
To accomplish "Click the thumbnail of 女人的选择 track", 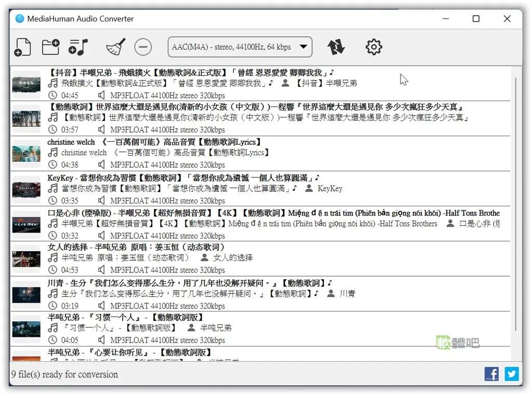I will point(26,259).
